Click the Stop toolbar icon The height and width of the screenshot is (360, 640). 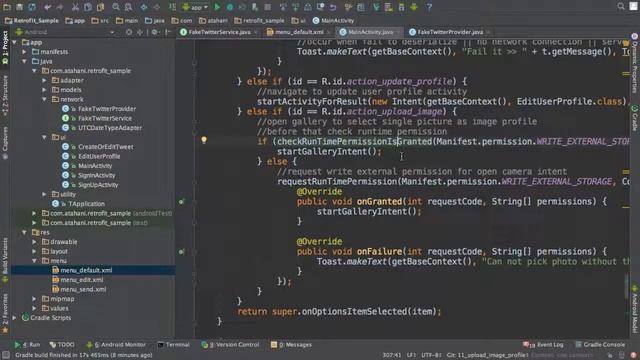click(x=267, y=7)
